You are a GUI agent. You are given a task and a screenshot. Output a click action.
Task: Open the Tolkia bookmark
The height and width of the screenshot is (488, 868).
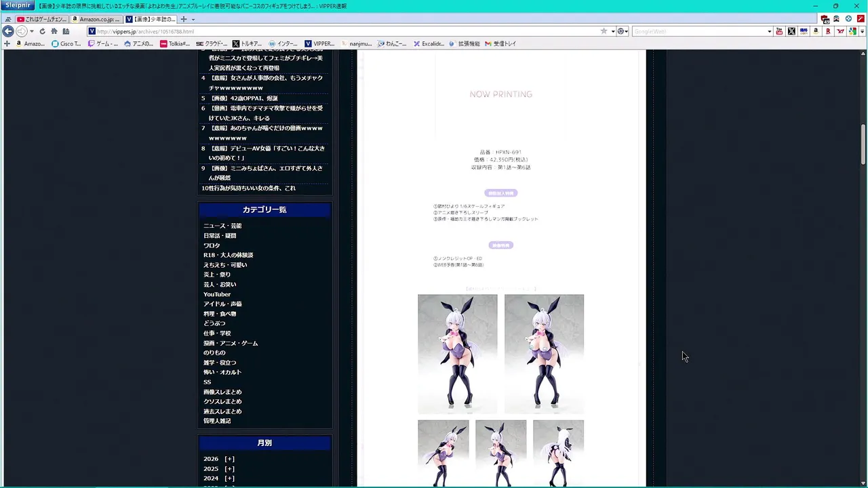tap(175, 43)
